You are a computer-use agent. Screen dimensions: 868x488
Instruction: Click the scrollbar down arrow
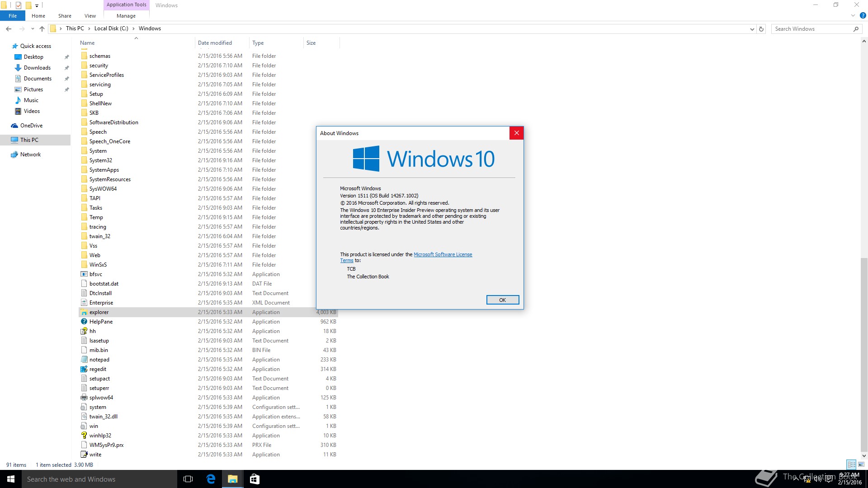864,455
